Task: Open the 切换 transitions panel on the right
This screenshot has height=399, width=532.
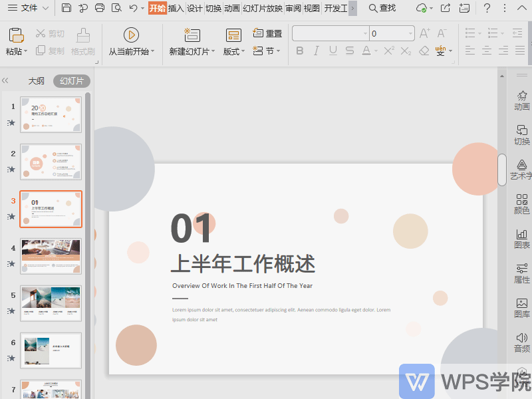Action: coord(521,135)
